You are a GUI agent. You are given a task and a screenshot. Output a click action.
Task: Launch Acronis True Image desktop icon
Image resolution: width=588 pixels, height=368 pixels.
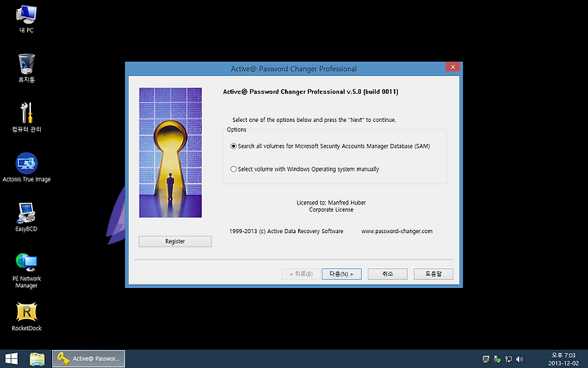coord(26,167)
